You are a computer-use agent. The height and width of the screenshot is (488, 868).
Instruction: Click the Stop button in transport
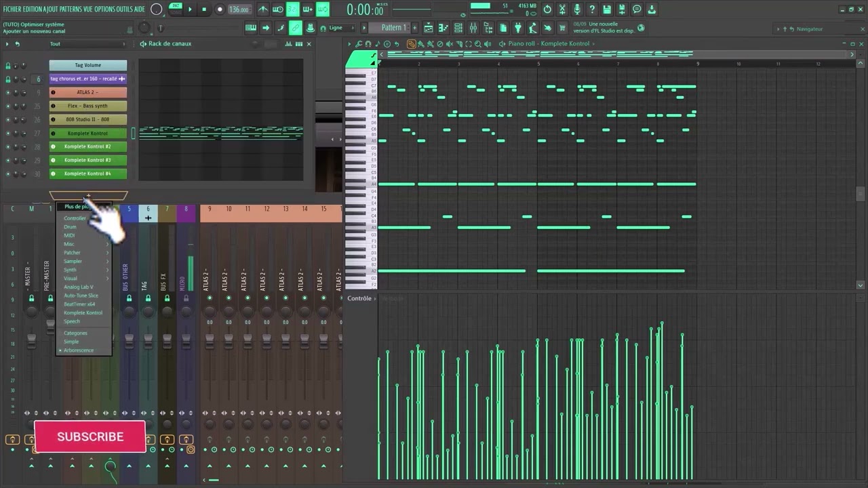pyautogui.click(x=204, y=9)
